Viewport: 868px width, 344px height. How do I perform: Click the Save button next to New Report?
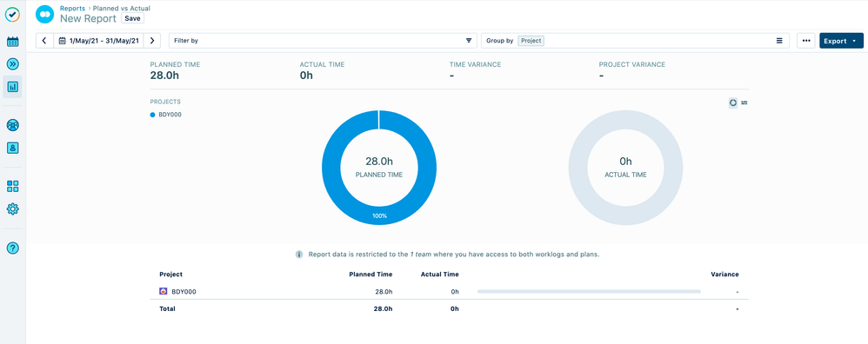coord(132,18)
